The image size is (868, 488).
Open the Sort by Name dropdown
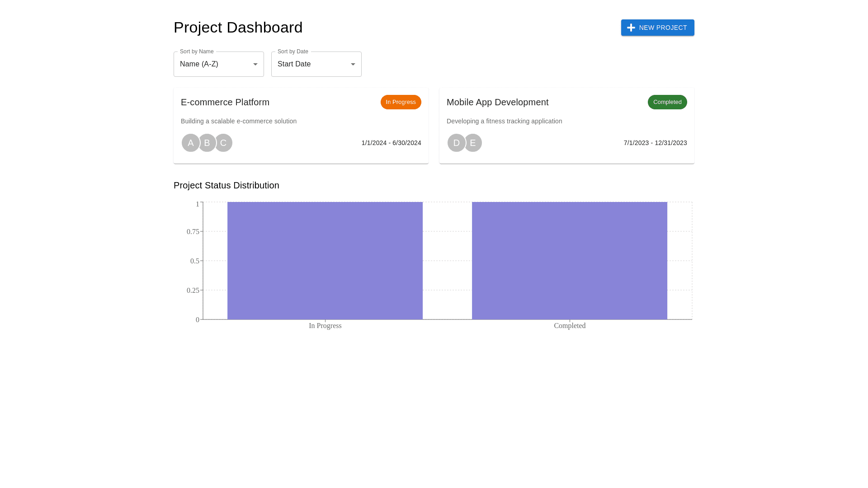tap(213, 64)
